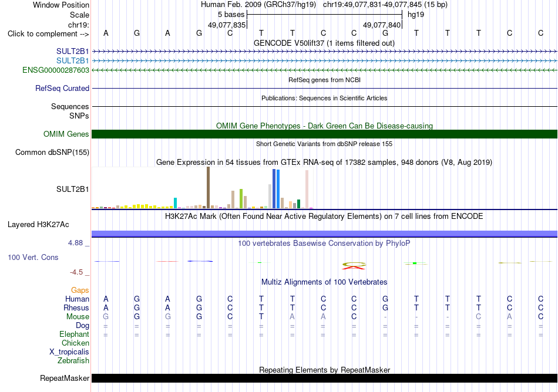Click the GENCODE V50lift37 track title
This screenshot has width=558, height=392.
tap(324, 43)
